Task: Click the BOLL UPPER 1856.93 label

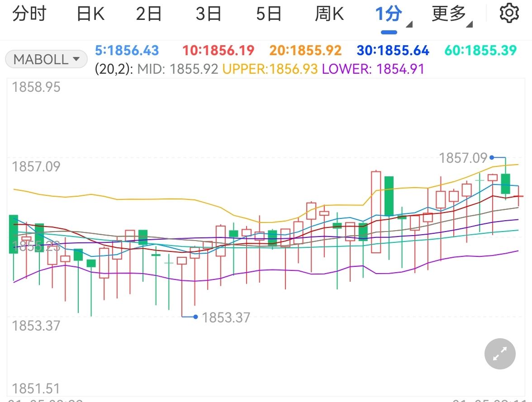Action: pyautogui.click(x=270, y=69)
